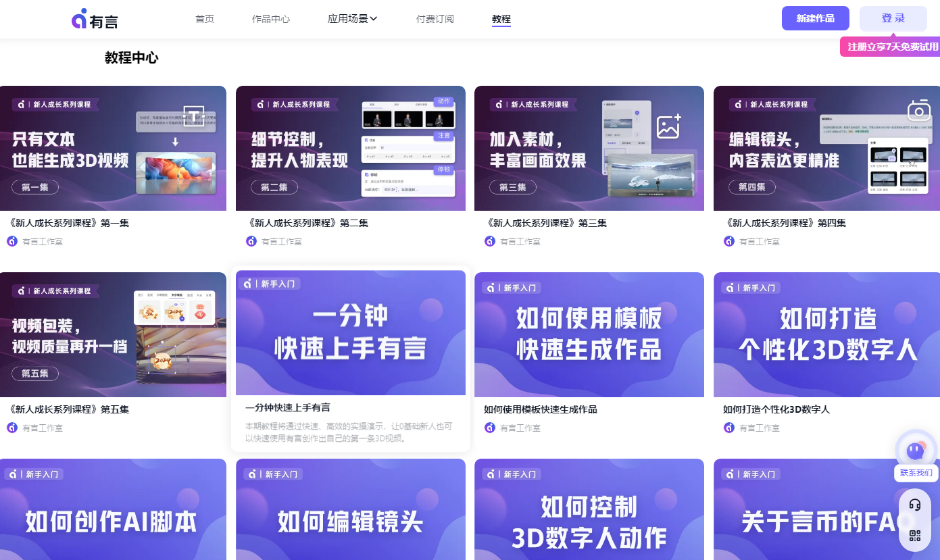Open the 编辑镜头，内容表达更精准 thumbnail
Image resolution: width=940 pixels, height=560 pixels.
826,148
